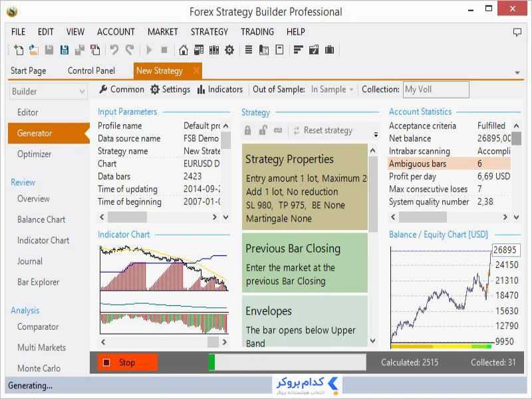Viewport: 532px width, 399px height.
Task: Switch to the Control Panel tab
Action: 91,70
